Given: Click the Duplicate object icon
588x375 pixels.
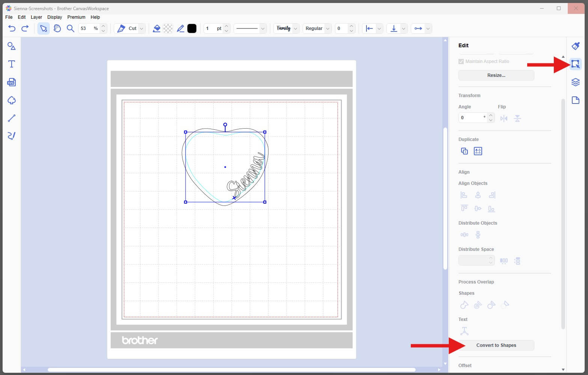Looking at the screenshot, I should (464, 151).
